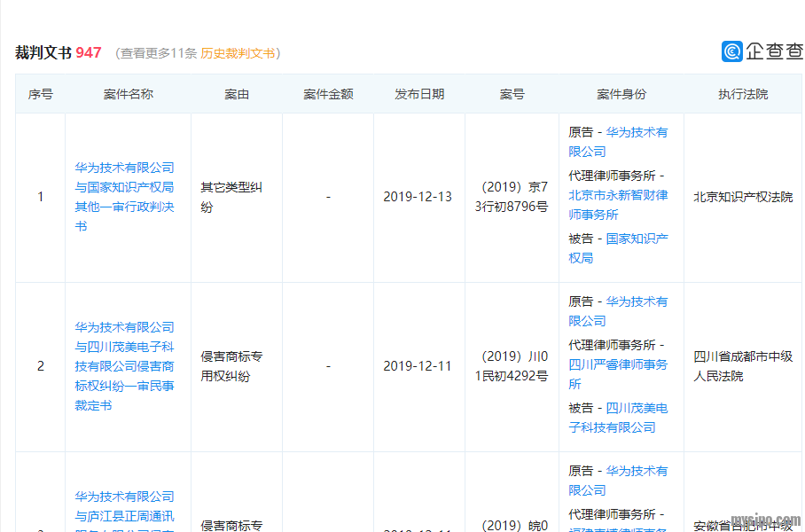Click the 案件金额 column header
The width and height of the screenshot is (805, 532).
(328, 94)
